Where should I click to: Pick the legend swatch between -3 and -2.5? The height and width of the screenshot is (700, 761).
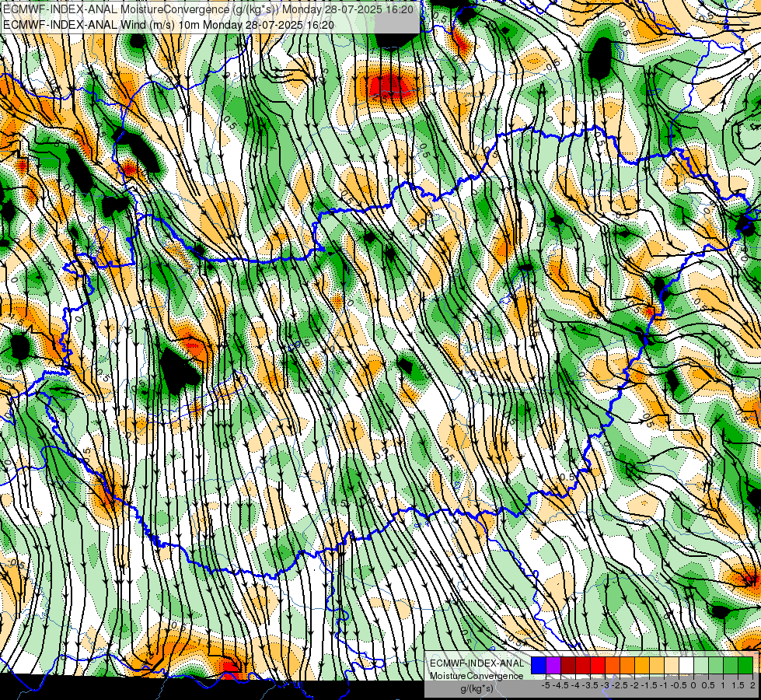pos(613,666)
